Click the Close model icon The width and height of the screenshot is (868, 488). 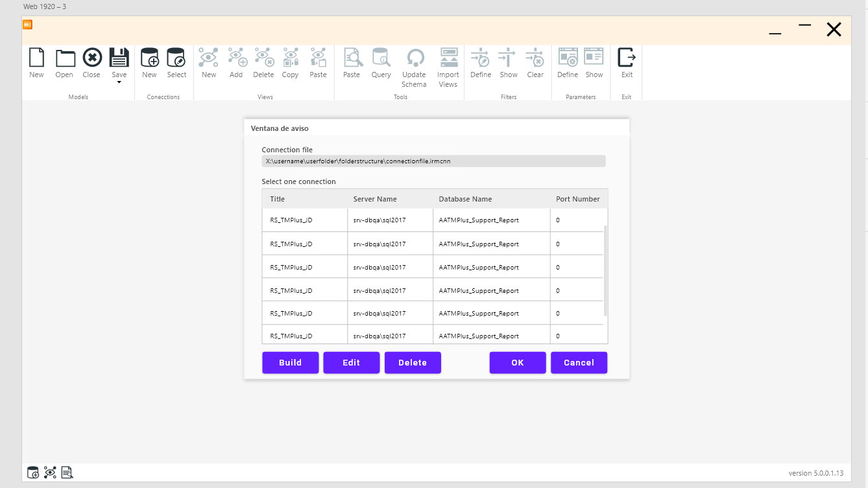click(91, 58)
